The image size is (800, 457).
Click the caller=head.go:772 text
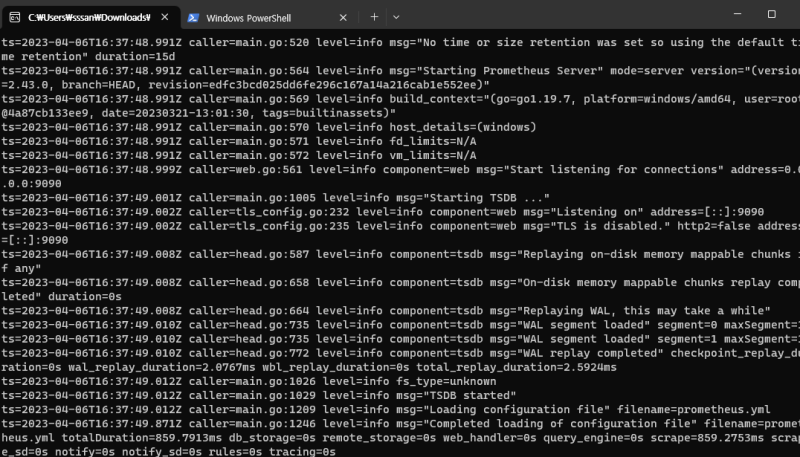tap(249, 353)
